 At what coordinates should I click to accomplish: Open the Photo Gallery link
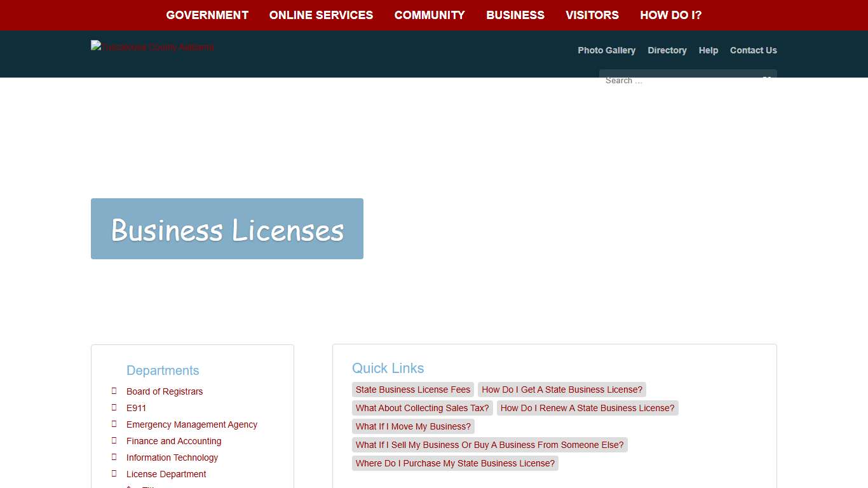[x=606, y=50]
